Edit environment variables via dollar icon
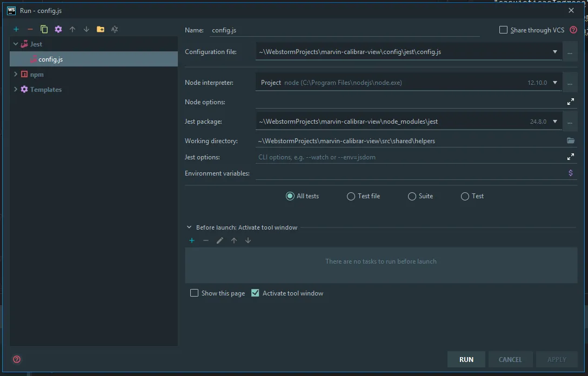The height and width of the screenshot is (376, 588). click(x=570, y=173)
